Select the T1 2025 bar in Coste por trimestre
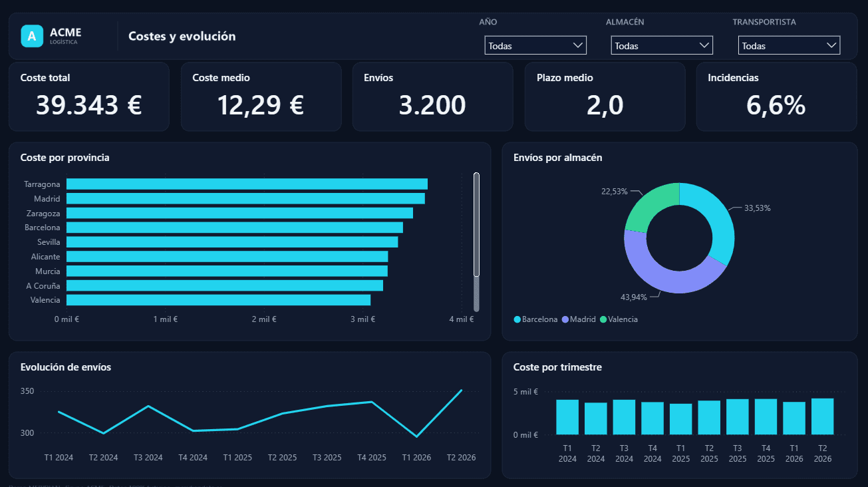Image resolution: width=868 pixels, height=487 pixels. coord(681,419)
